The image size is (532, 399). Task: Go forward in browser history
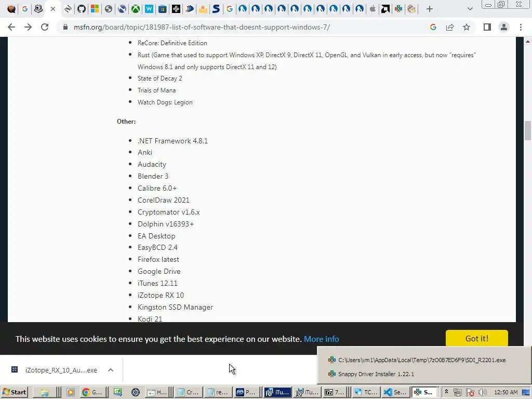tap(28, 27)
